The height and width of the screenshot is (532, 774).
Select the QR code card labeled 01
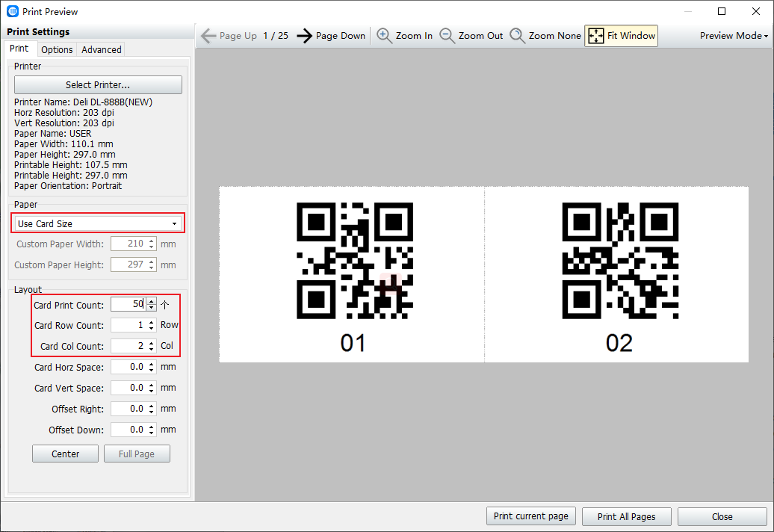(352, 274)
